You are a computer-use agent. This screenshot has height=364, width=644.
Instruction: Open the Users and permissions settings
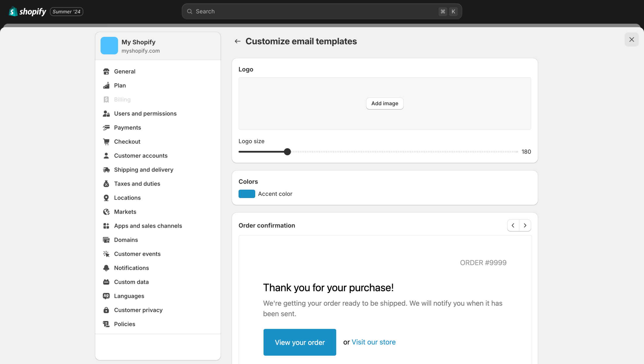pos(145,113)
